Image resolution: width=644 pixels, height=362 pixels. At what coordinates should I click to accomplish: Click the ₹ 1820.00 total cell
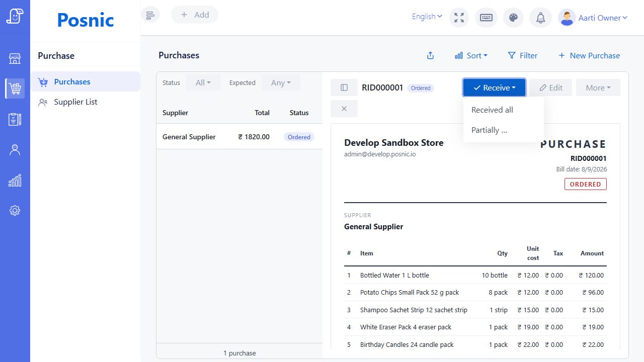point(254,137)
